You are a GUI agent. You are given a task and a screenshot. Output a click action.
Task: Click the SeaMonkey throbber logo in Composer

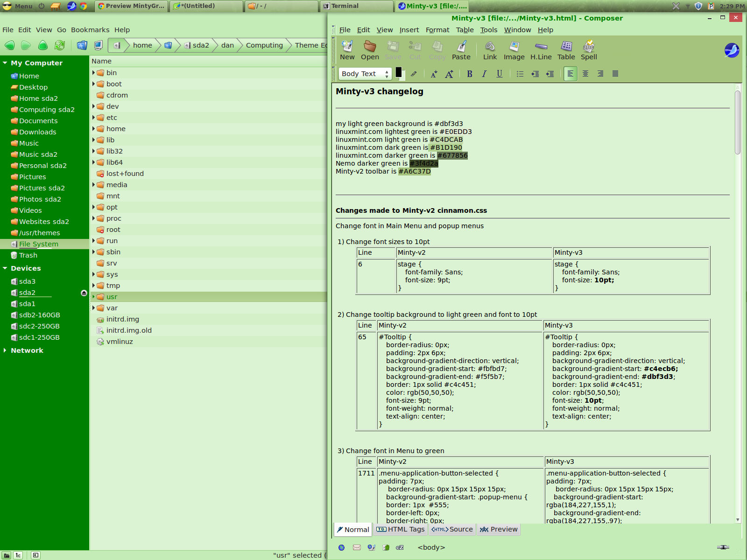(732, 50)
